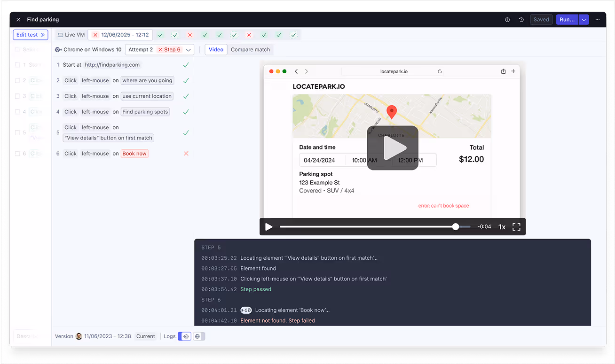Click the -0:04 remaining time label
The height and width of the screenshot is (364, 615).
[484, 227]
